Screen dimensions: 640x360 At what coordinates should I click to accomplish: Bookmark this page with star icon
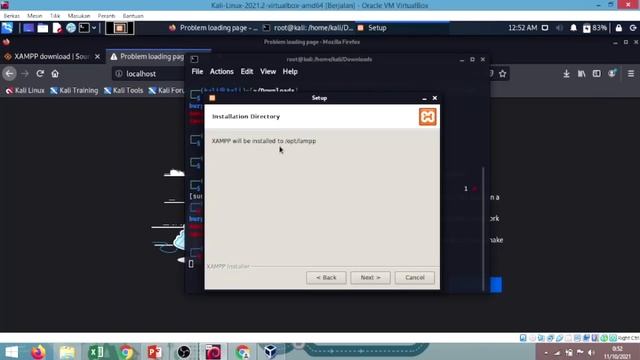[x=502, y=74]
